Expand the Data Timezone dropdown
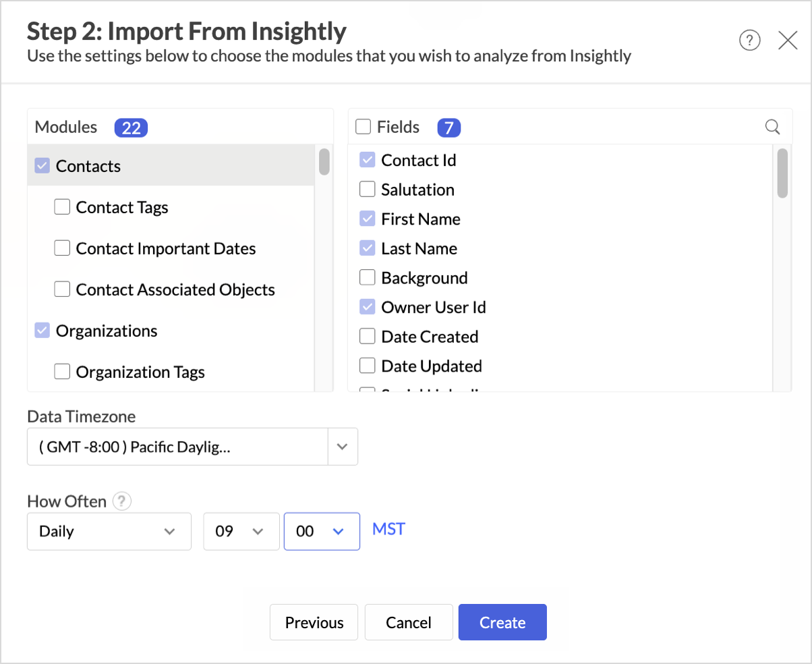The height and width of the screenshot is (664, 812). (343, 447)
